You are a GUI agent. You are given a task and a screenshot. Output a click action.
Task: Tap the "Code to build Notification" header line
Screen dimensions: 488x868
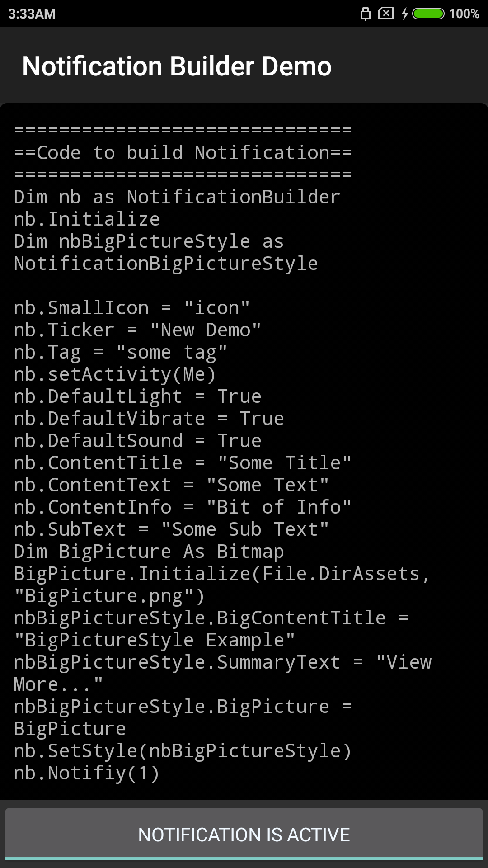183,153
